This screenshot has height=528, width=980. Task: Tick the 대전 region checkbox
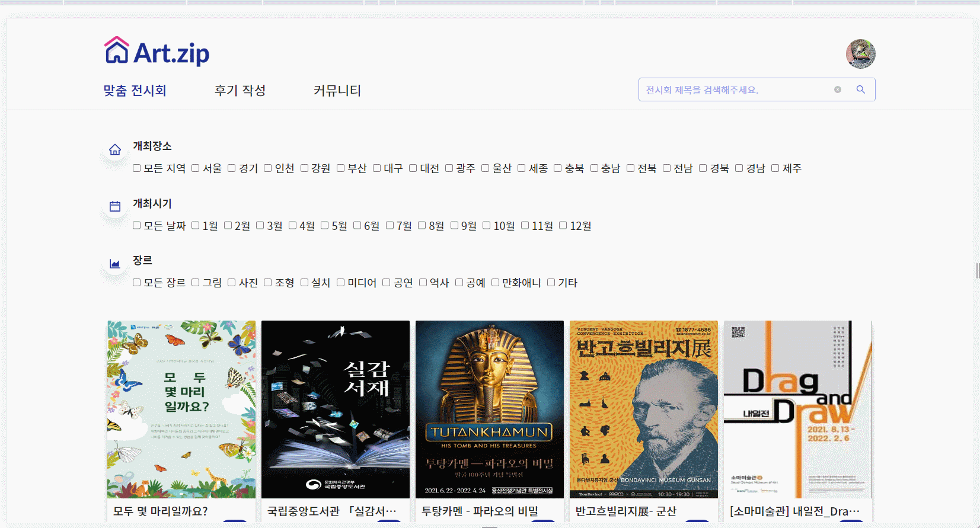[x=413, y=168]
